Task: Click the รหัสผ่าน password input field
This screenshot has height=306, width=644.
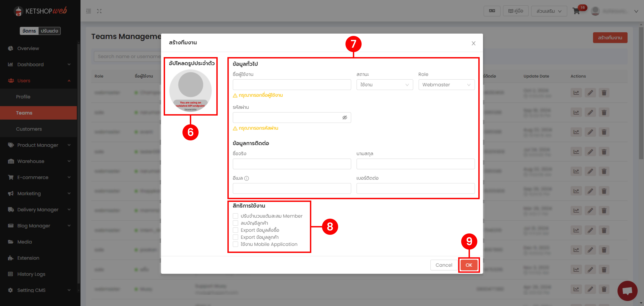Action: click(292, 118)
